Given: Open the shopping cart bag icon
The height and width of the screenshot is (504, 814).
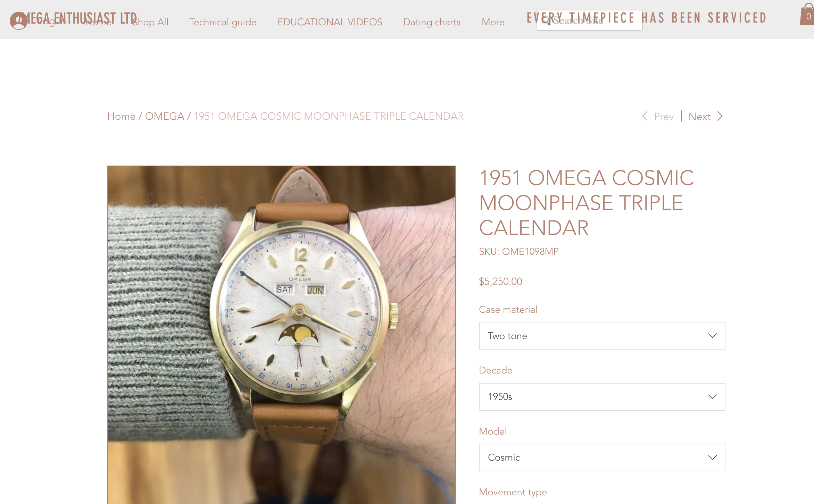Looking at the screenshot, I should pyautogui.click(x=807, y=15).
